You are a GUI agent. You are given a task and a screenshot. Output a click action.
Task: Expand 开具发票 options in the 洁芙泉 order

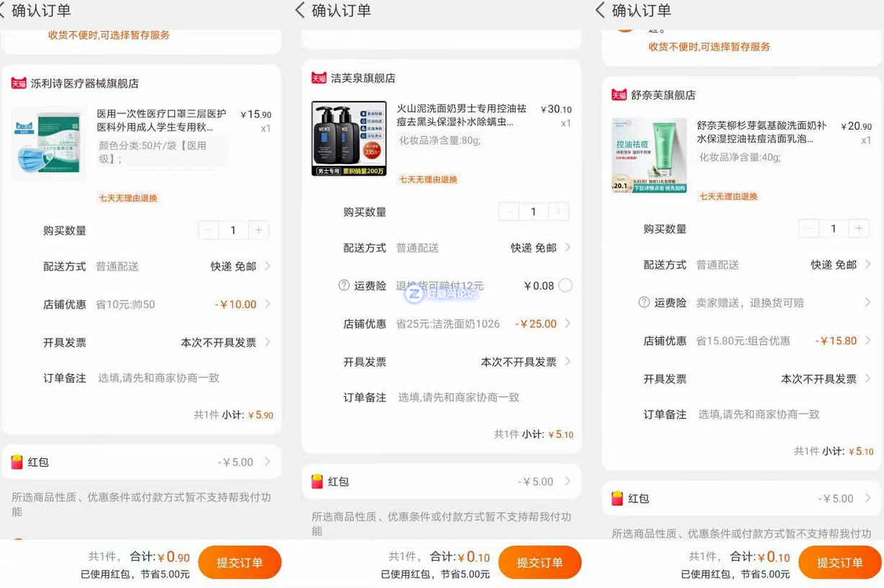[x=567, y=362]
